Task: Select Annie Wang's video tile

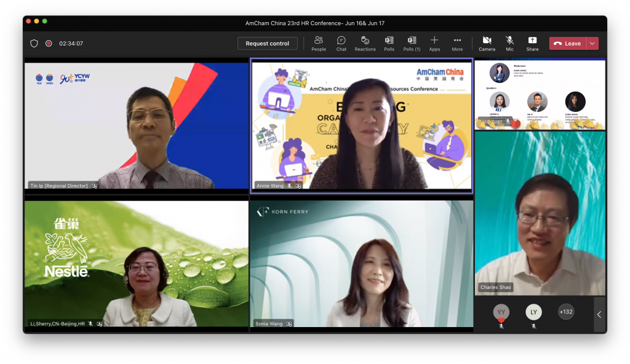Action: click(361, 126)
